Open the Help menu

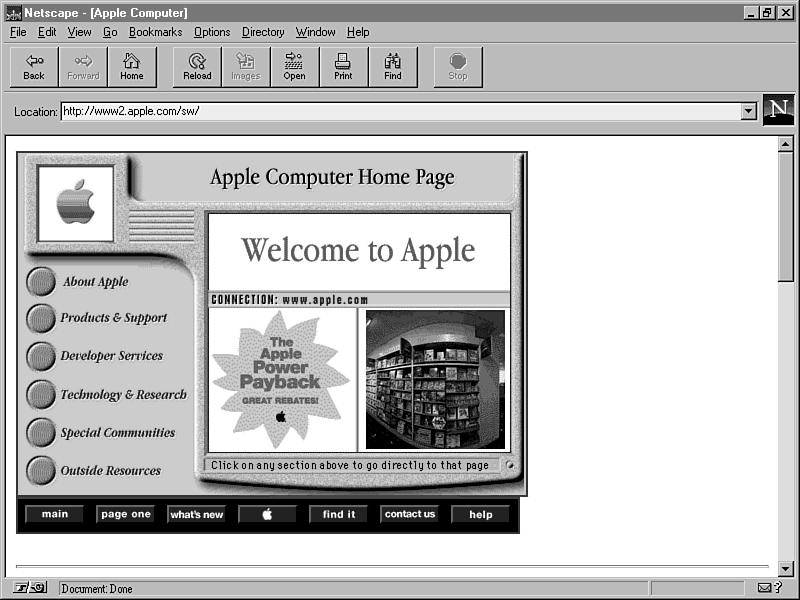tap(358, 32)
